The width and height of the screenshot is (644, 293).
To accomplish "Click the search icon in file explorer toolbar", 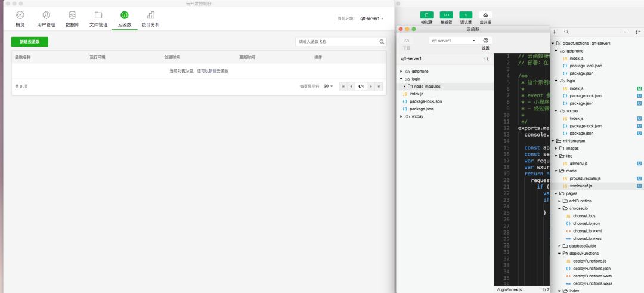I will coord(566,32).
